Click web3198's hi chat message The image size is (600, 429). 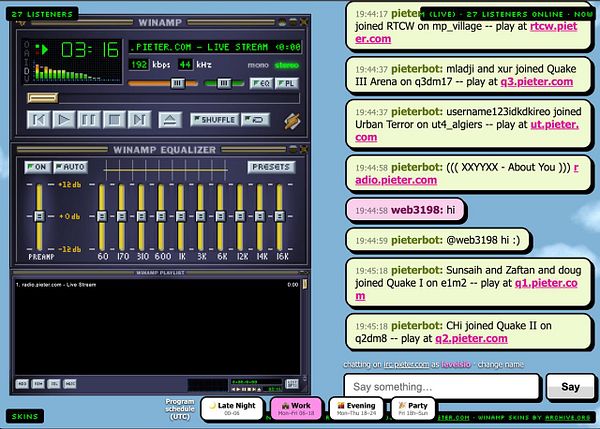pos(405,210)
